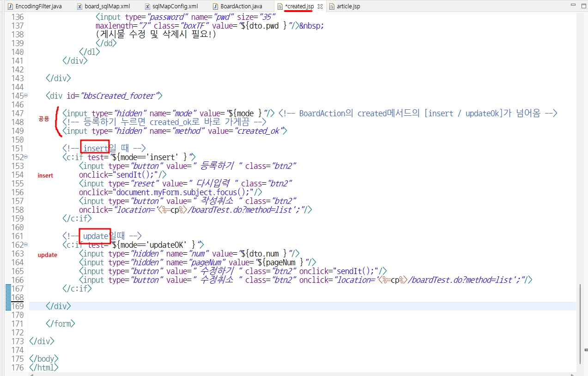This screenshot has height=376, width=588.
Task: Open the article.jsp tab
Action: 344,6
